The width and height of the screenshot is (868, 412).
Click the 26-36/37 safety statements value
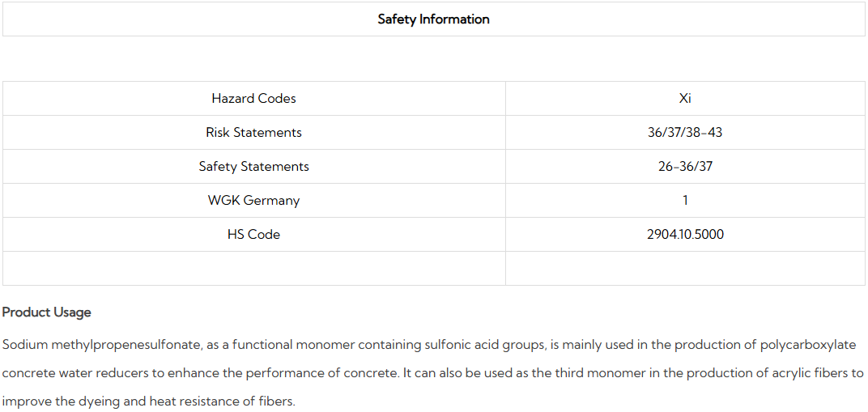(685, 167)
